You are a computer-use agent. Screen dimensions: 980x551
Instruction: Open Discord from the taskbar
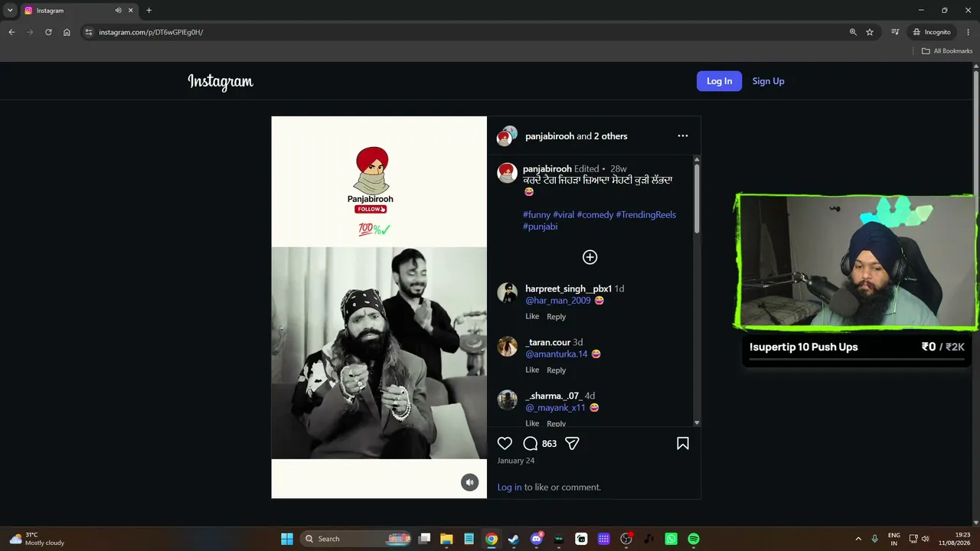pyautogui.click(x=537, y=539)
